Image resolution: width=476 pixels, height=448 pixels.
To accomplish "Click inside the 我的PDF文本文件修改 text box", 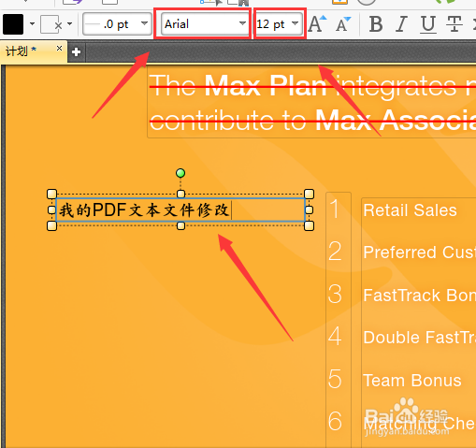I will (x=180, y=210).
